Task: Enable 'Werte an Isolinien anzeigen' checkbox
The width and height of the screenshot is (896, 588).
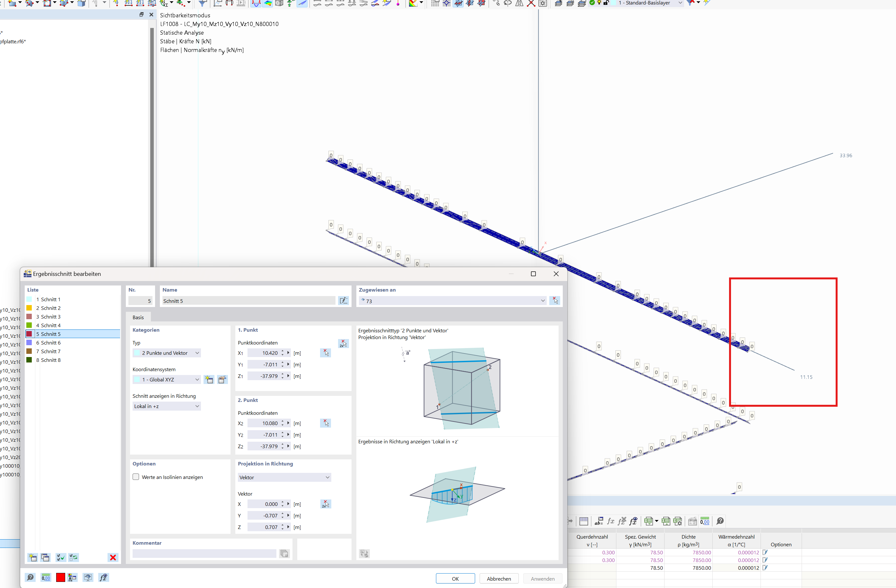Action: [136, 477]
